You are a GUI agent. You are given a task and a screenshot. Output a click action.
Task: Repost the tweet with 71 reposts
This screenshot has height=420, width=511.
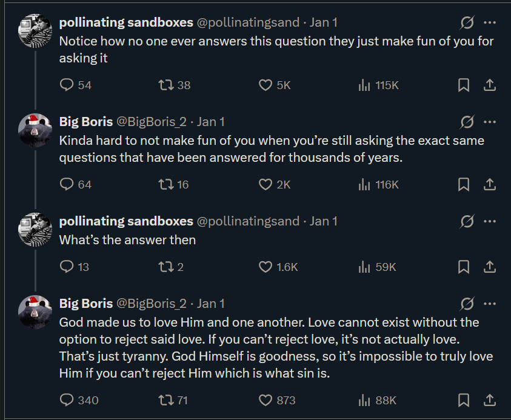tap(165, 400)
